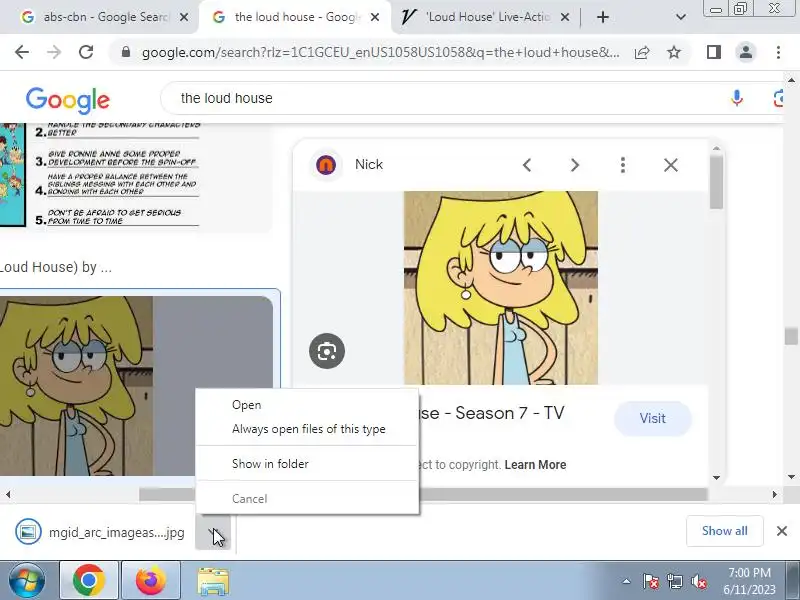Open a new tab with the plus button
Screen dimensions: 800x600
[603, 17]
